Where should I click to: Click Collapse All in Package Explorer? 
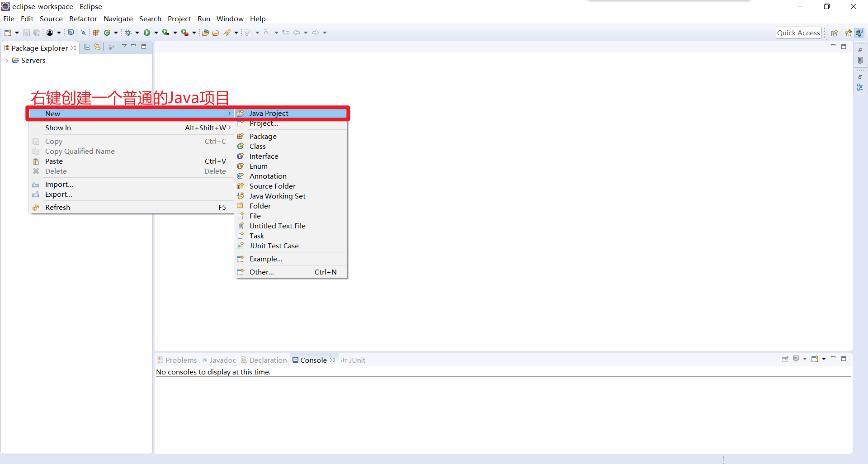point(87,47)
